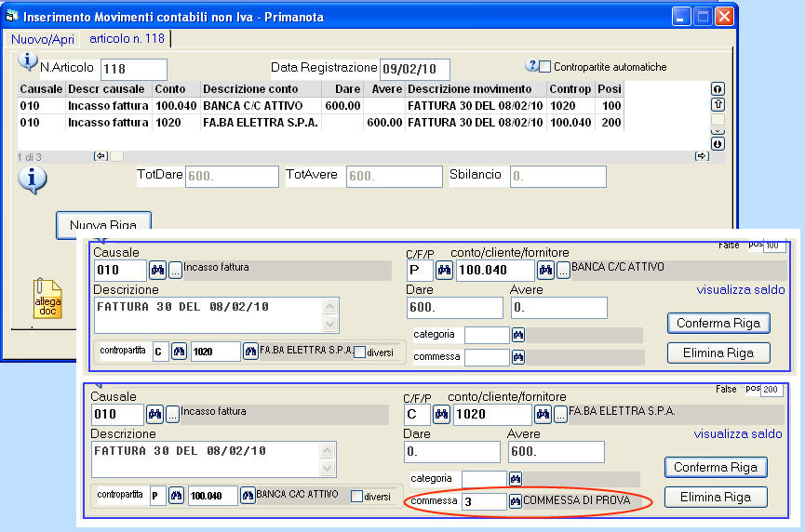The height and width of the screenshot is (532, 805).
Task: Search commessa binoculars in first panel
Action: click(518, 357)
